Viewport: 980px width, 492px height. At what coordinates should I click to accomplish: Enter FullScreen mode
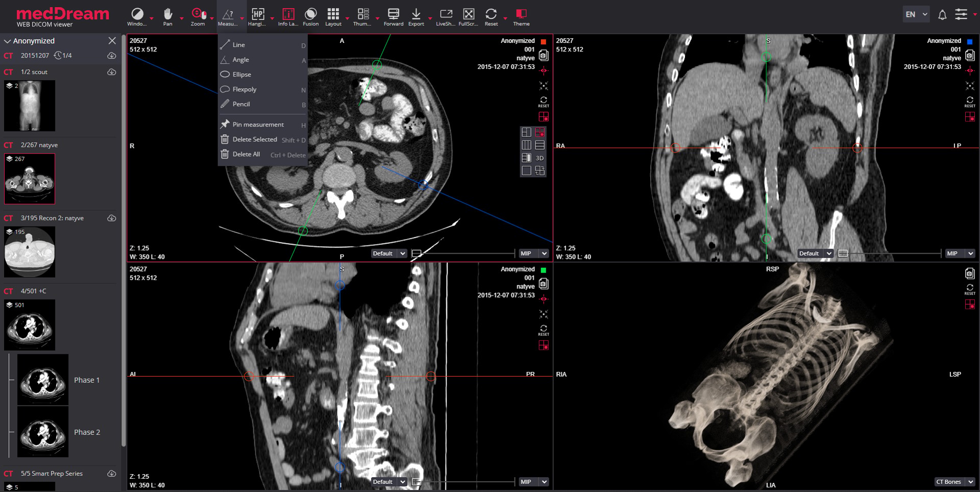[x=468, y=16]
